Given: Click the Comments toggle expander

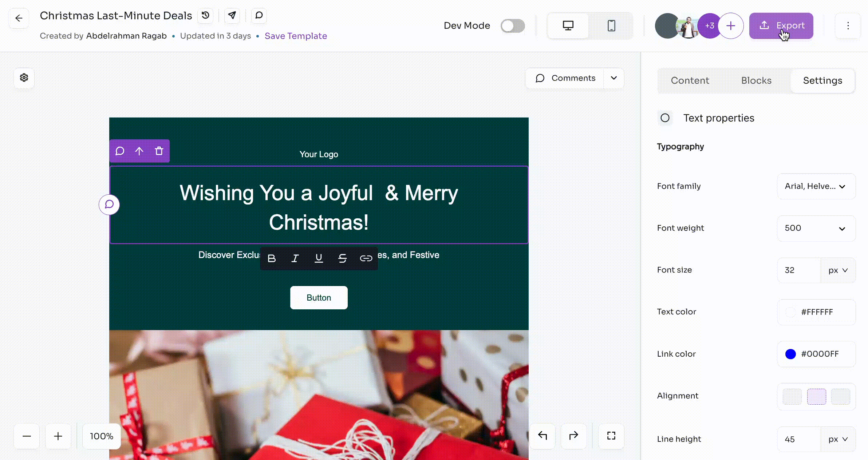Looking at the screenshot, I should [614, 78].
